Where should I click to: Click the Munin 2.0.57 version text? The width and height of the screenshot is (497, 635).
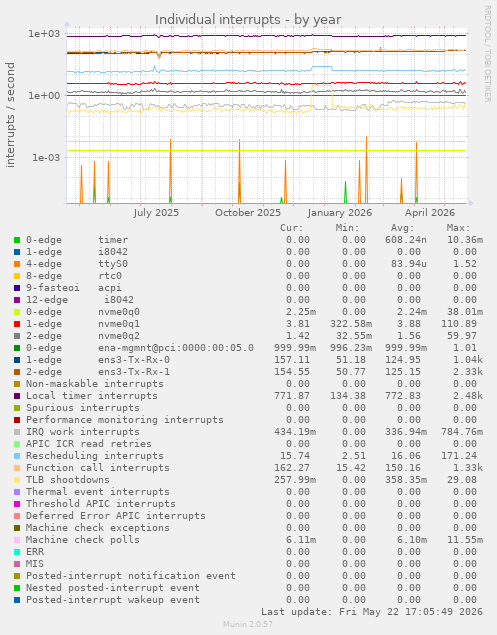point(248,624)
